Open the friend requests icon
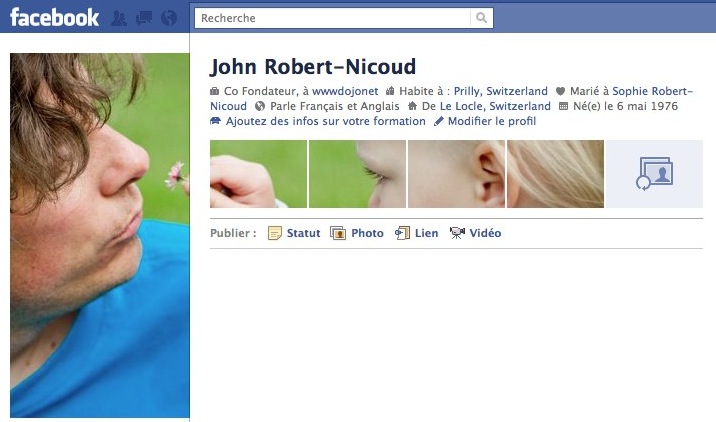716x422 pixels. [120, 18]
